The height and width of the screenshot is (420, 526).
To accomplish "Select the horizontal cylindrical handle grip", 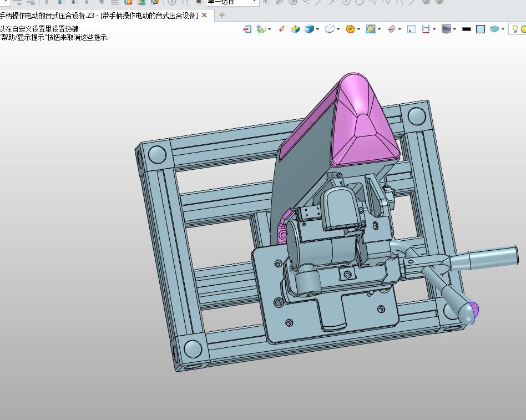I will pyautogui.click(x=485, y=257).
